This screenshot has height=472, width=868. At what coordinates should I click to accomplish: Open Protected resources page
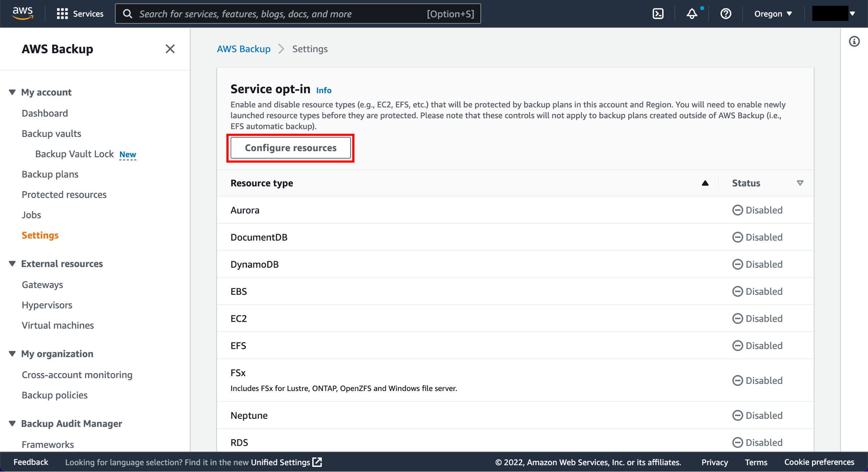tap(64, 194)
